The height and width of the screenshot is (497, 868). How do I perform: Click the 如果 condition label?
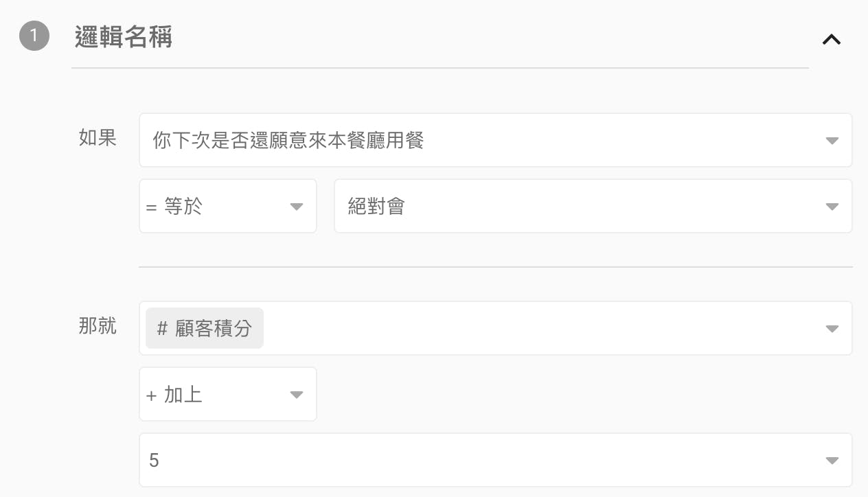tap(98, 137)
